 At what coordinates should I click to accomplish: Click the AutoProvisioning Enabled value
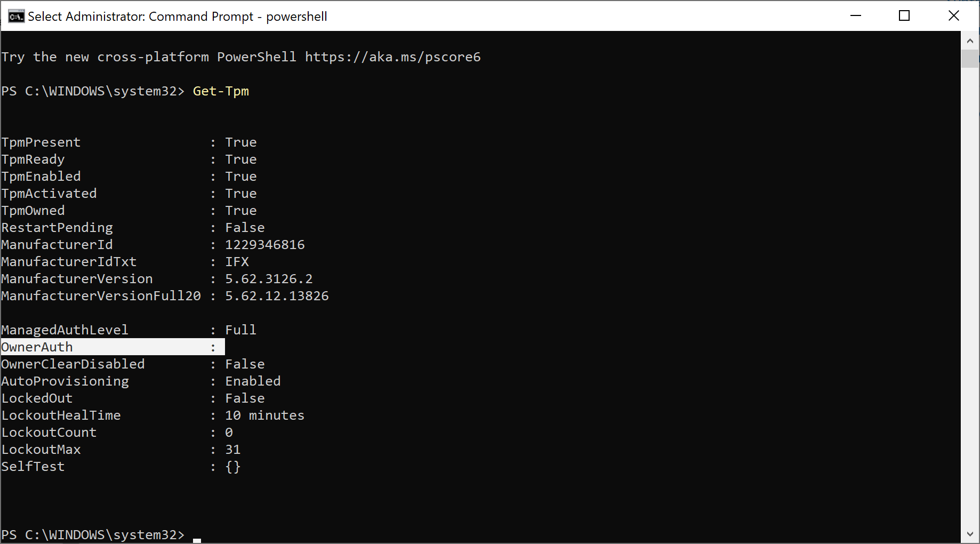coord(253,381)
